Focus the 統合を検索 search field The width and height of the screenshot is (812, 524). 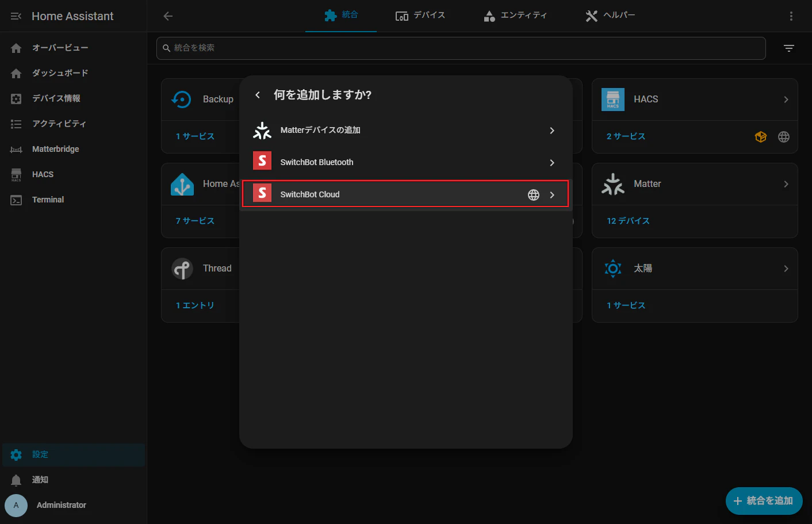click(461, 48)
